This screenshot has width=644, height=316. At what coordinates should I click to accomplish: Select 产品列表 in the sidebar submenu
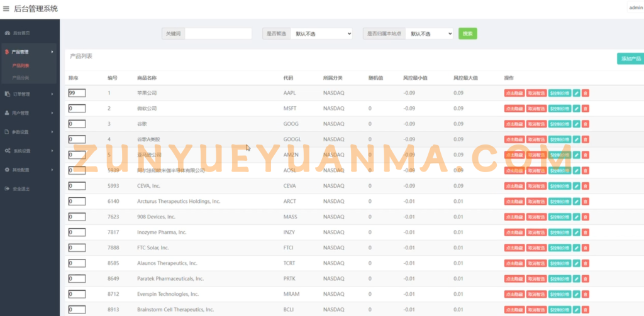click(21, 66)
